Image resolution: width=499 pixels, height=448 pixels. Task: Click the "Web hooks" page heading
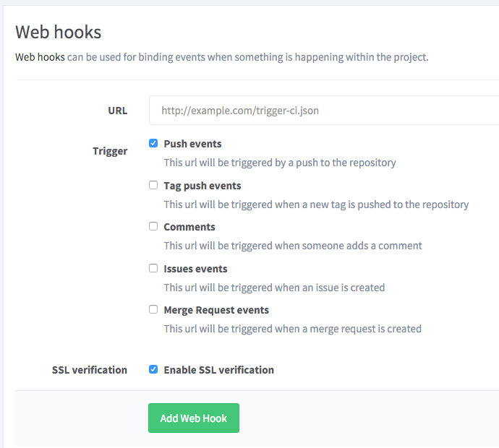59,32
